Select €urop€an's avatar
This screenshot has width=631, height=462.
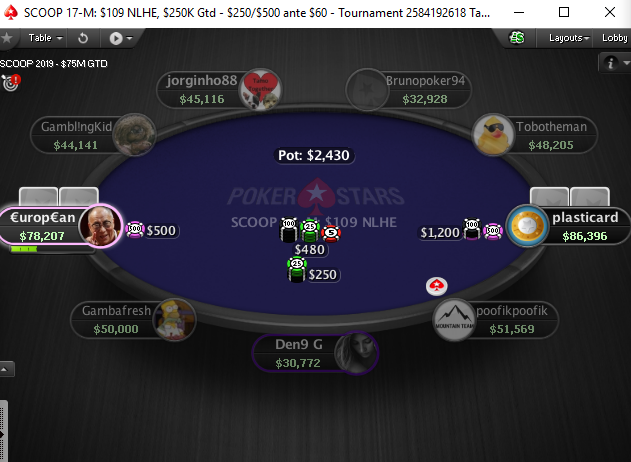click(100, 225)
